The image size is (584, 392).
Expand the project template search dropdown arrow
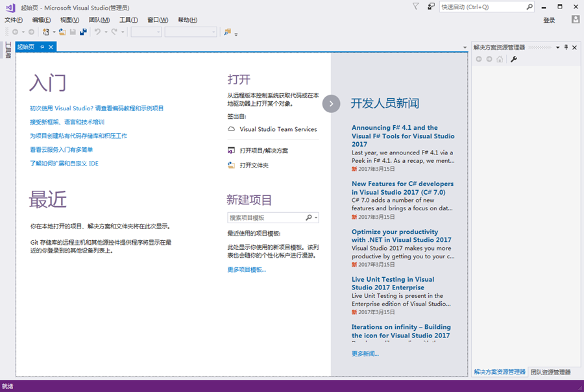tap(316, 218)
